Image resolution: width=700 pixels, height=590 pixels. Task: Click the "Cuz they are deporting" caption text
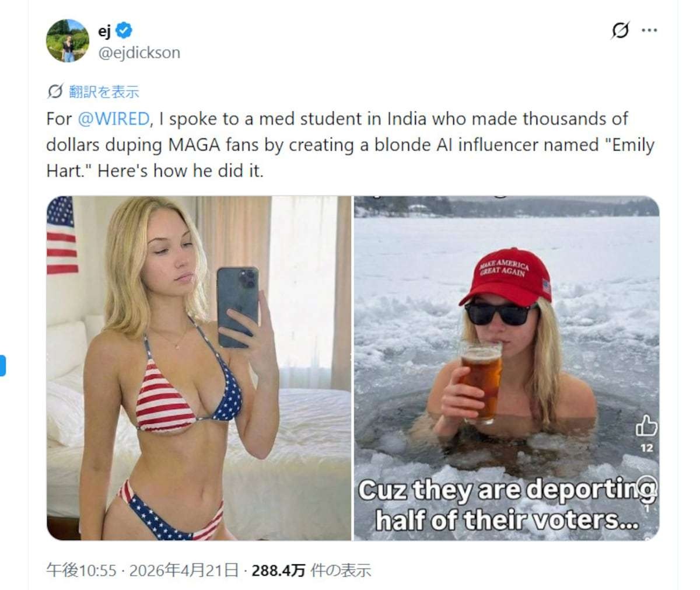tap(506, 490)
